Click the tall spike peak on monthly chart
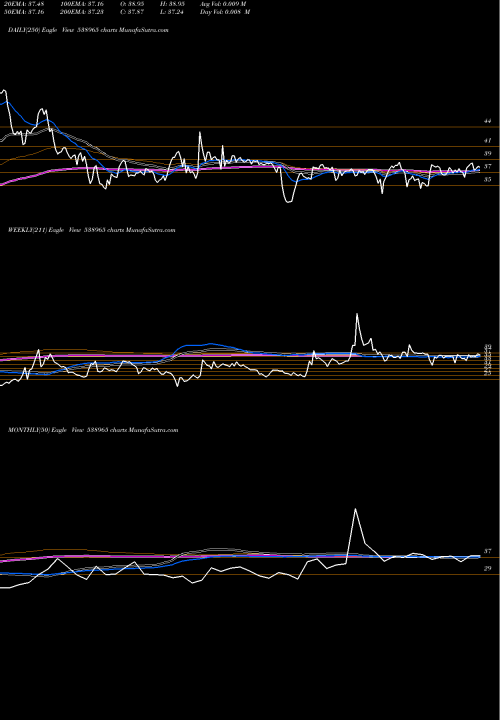The height and width of the screenshot is (720, 500). point(355,509)
